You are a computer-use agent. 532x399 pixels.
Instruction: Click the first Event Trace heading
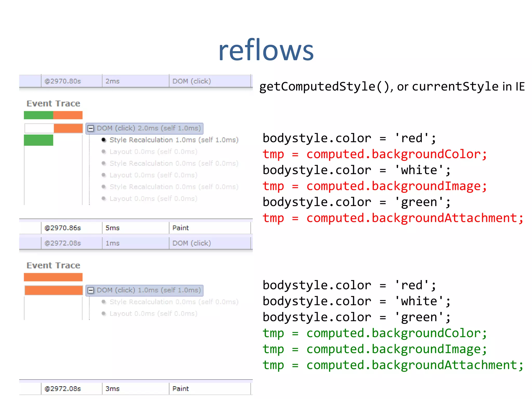coord(53,103)
